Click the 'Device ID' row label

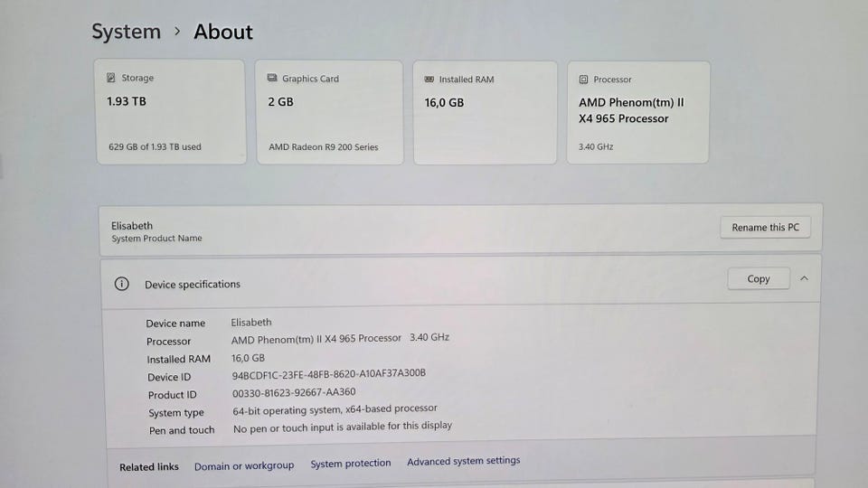point(169,378)
